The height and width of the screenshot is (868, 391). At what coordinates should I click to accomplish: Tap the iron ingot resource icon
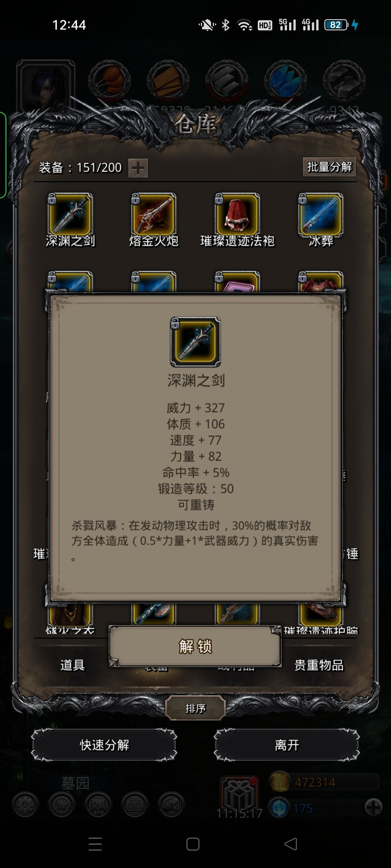(x=227, y=81)
